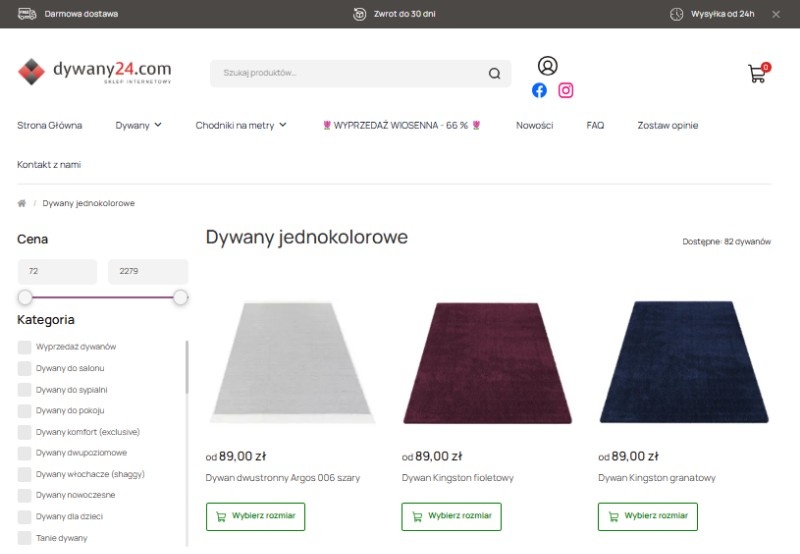
Task: Click the right tulip icon by WYPRZEDAŻ WIOSENNA
Action: [x=476, y=125]
